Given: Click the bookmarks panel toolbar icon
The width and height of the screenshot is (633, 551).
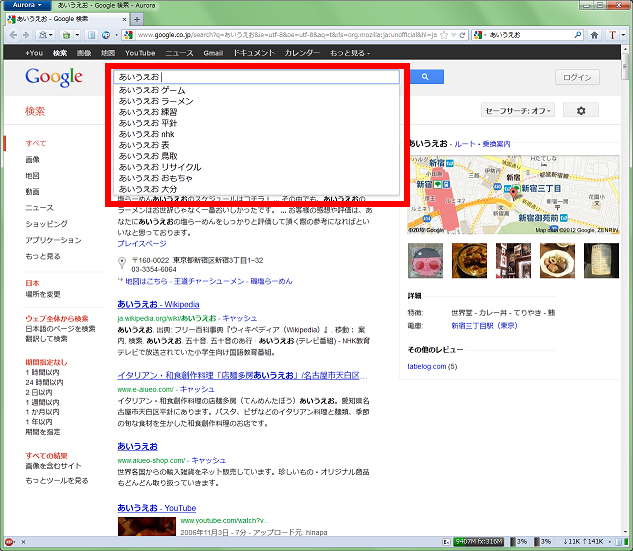Looking at the screenshot, I should (92, 35).
